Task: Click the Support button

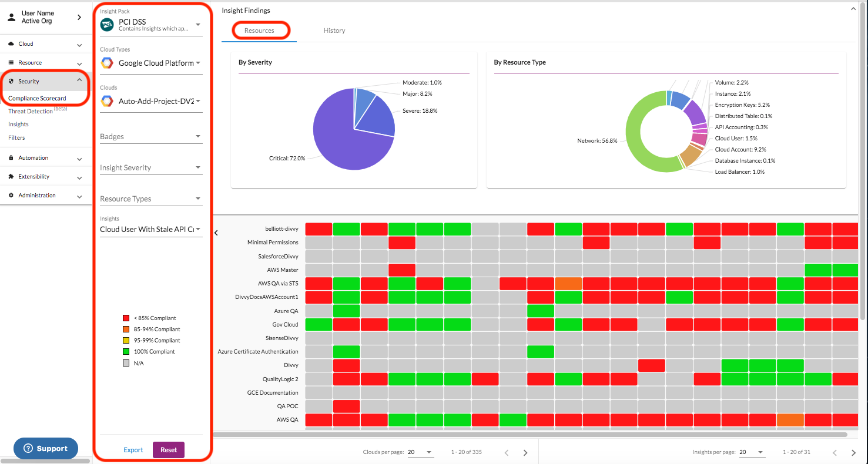Action: point(46,449)
